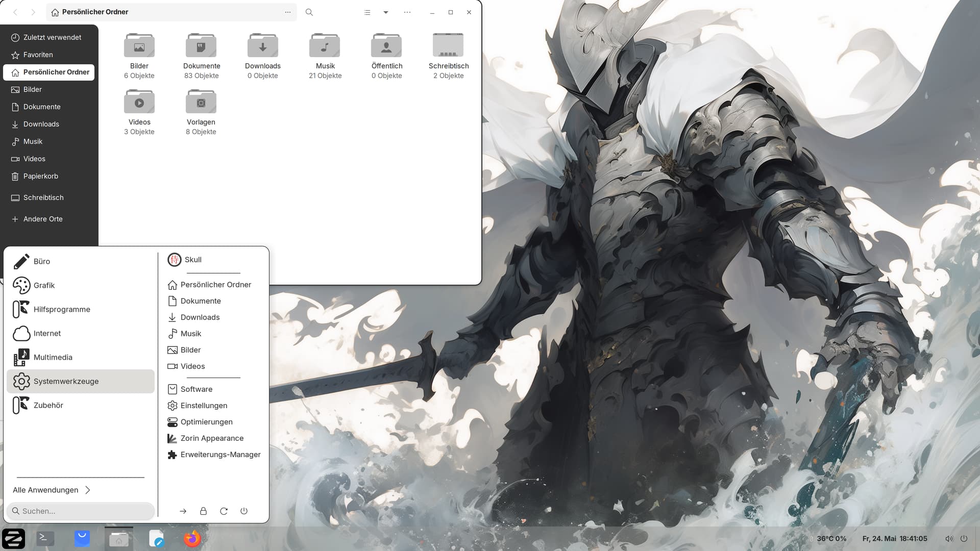Open the Multimedia category

point(81,357)
